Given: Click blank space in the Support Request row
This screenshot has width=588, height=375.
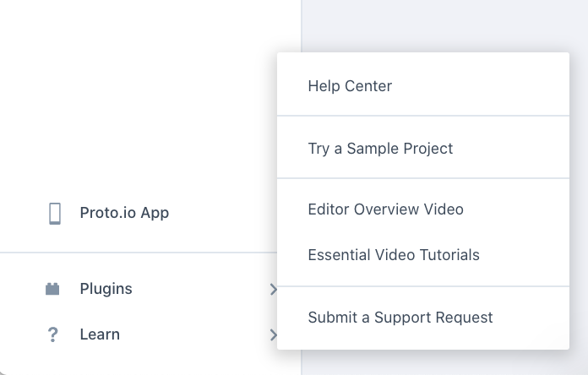Looking at the screenshot, I should 531,318.
